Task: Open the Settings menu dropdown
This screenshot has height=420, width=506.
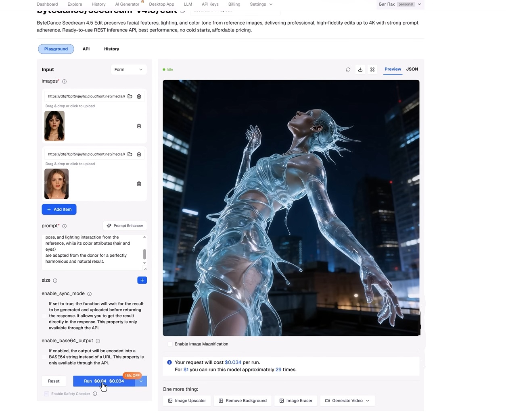Action: coord(261,4)
